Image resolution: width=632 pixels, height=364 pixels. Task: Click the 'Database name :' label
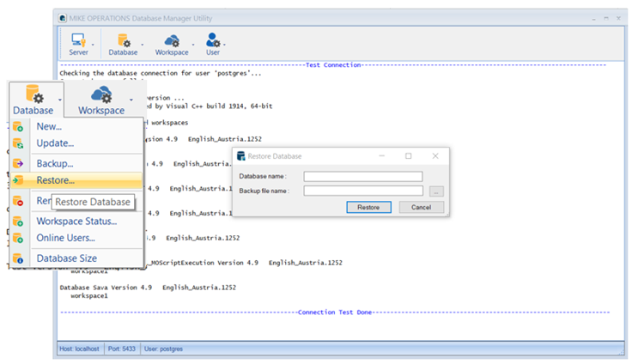pyautogui.click(x=263, y=177)
